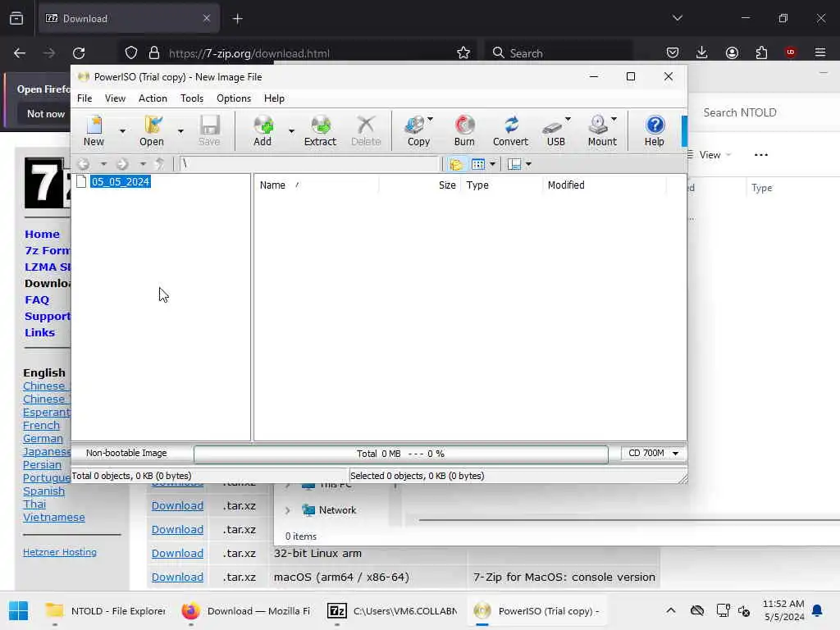Image resolution: width=840 pixels, height=630 pixels.
Task: Click the capacity usage progress bar
Action: (400, 454)
